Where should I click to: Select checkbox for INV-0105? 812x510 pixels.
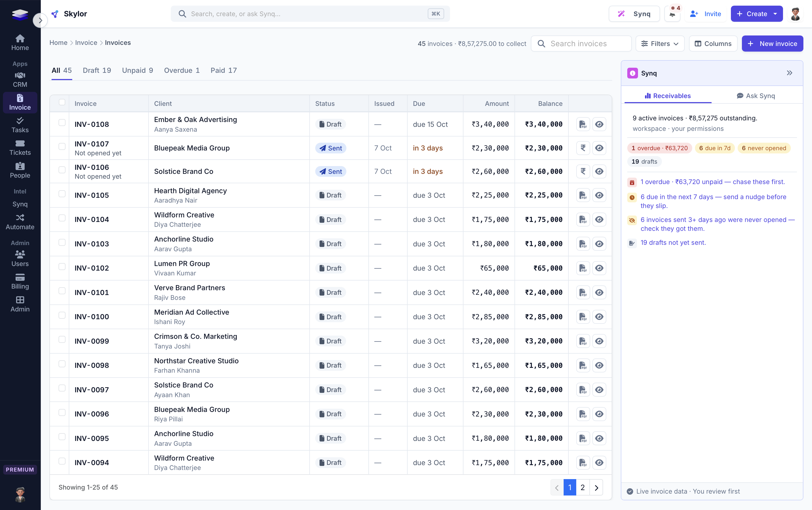pyautogui.click(x=62, y=194)
